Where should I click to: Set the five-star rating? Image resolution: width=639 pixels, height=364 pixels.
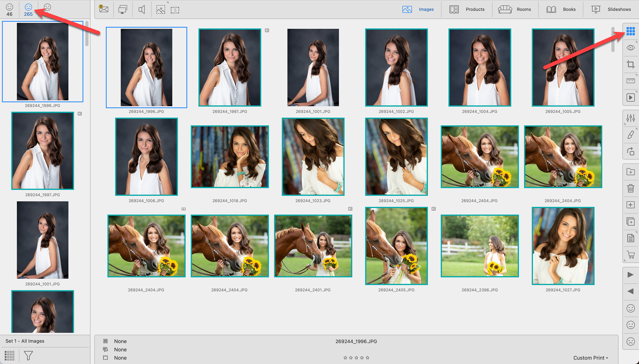(367, 358)
